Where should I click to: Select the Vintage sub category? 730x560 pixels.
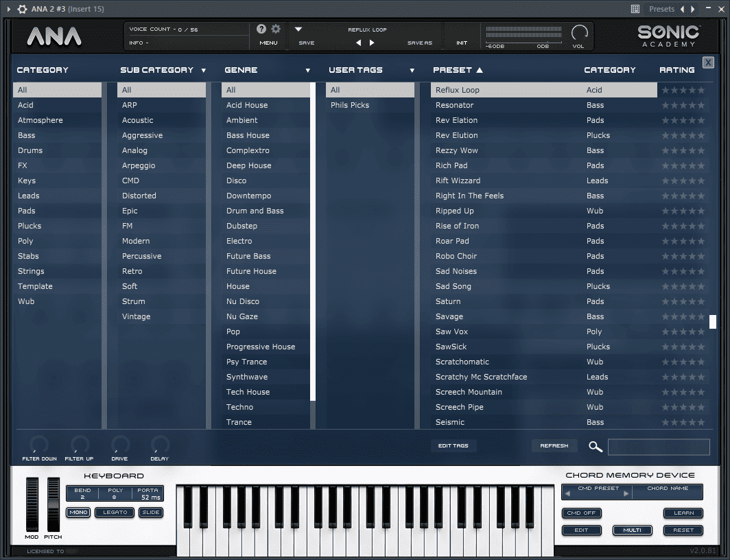(x=161, y=316)
